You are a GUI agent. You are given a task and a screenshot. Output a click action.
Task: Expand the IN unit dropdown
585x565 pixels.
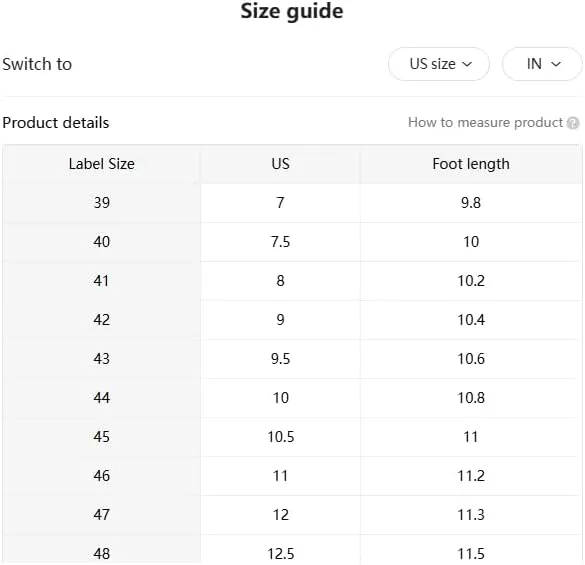(542, 64)
